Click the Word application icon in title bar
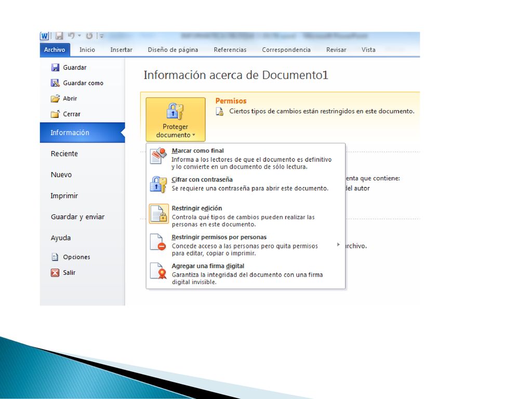Image resolution: width=532 pixels, height=399 pixels. click(45, 36)
